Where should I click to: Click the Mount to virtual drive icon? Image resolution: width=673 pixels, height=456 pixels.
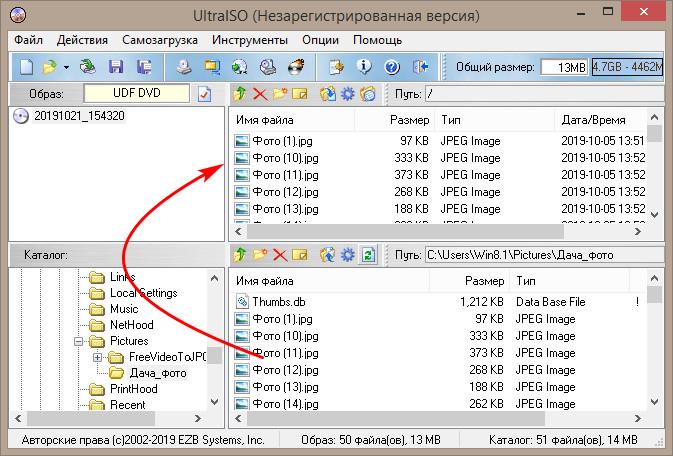[268, 67]
